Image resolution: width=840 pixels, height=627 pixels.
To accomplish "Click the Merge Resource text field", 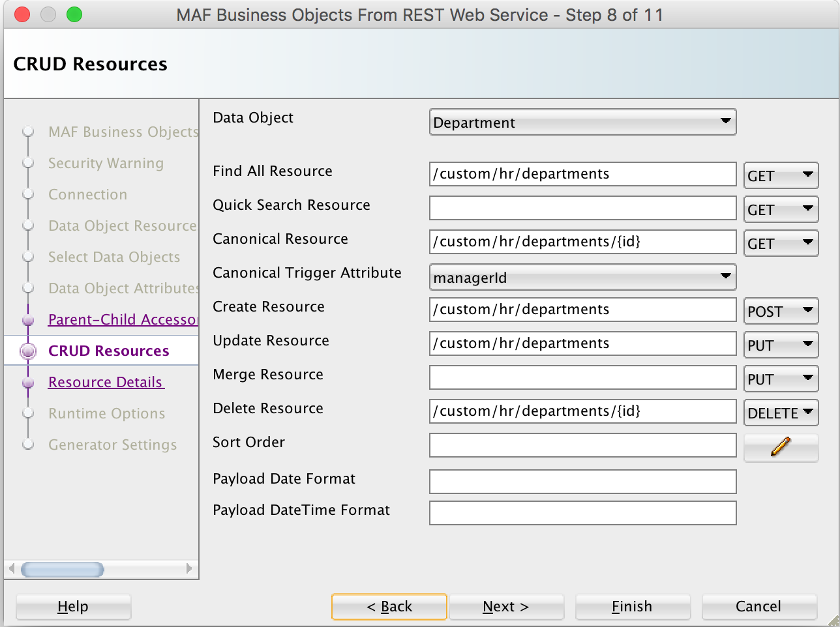I will [x=582, y=377].
